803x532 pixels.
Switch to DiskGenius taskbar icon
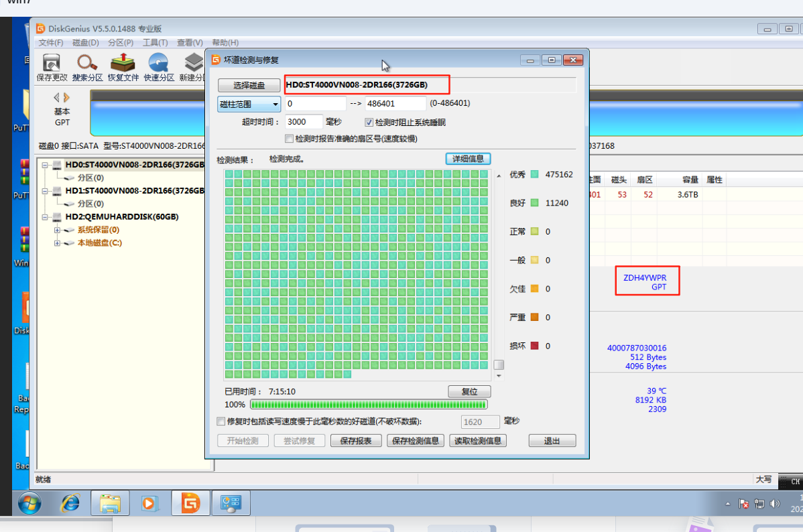click(190, 503)
